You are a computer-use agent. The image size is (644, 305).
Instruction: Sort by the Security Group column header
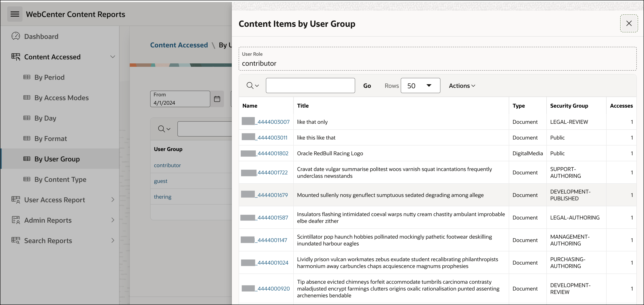click(569, 106)
